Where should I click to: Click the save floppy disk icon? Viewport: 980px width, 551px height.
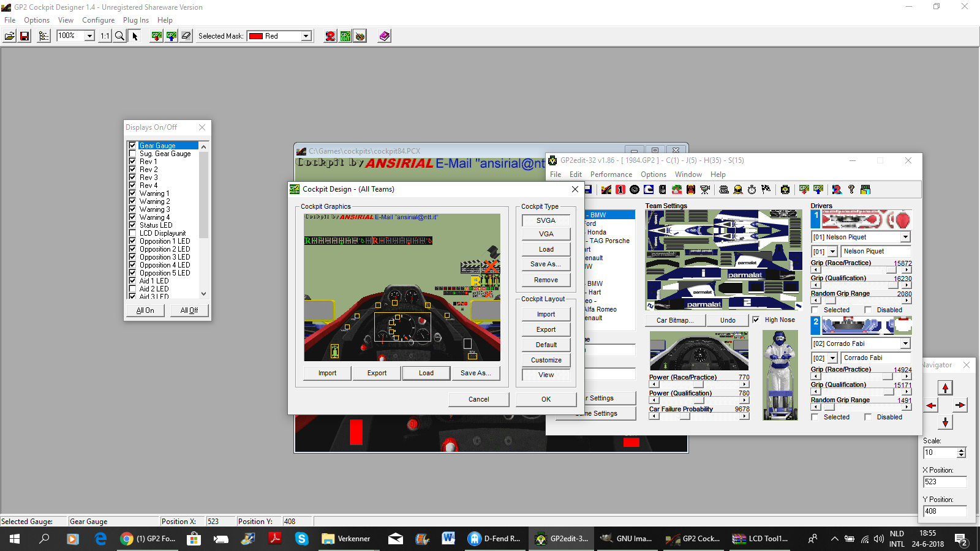(x=24, y=36)
